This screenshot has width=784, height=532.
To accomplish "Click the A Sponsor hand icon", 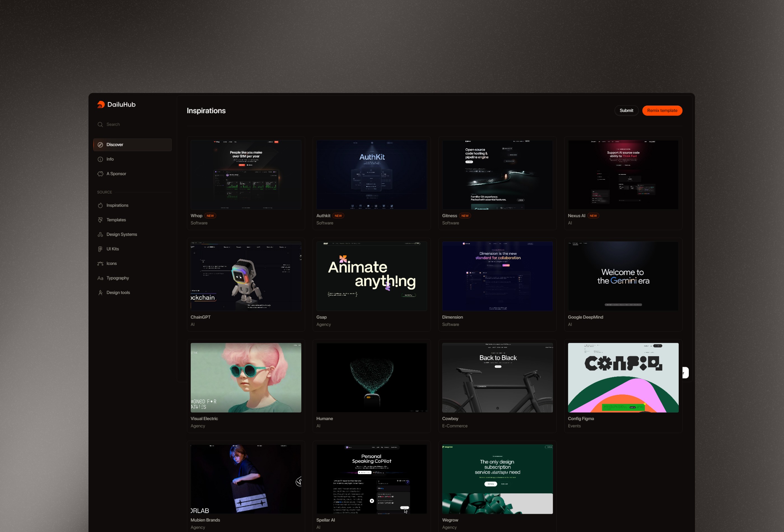I will [100, 174].
